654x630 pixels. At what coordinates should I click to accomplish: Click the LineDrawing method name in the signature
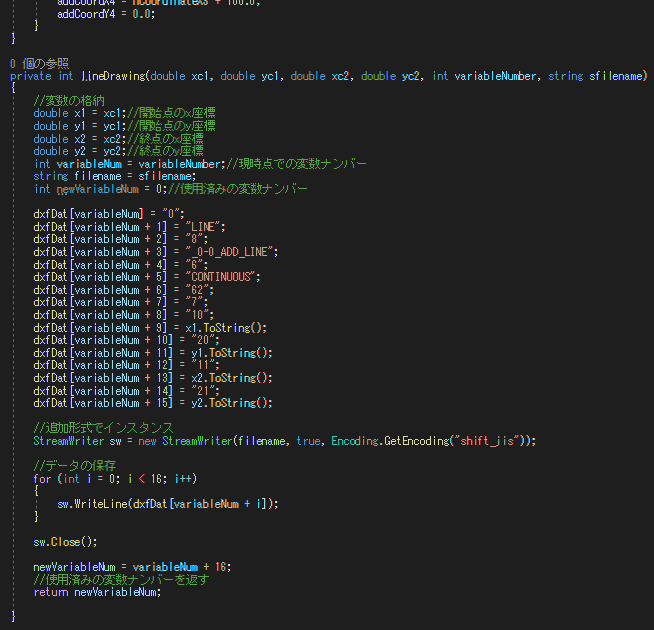[x=113, y=76]
